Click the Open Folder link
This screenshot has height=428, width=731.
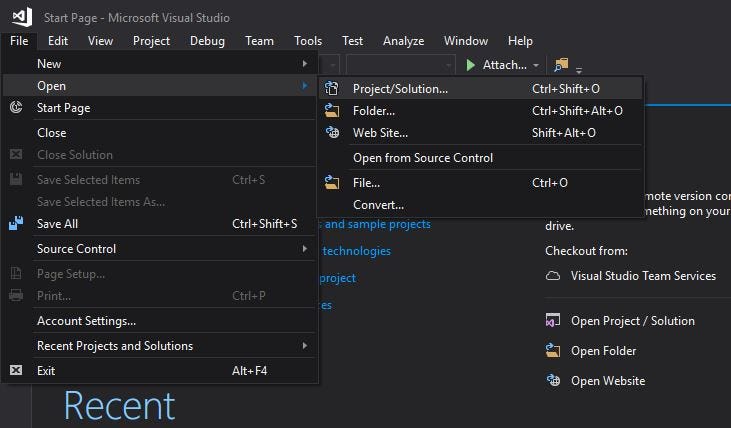pyautogui.click(x=603, y=351)
